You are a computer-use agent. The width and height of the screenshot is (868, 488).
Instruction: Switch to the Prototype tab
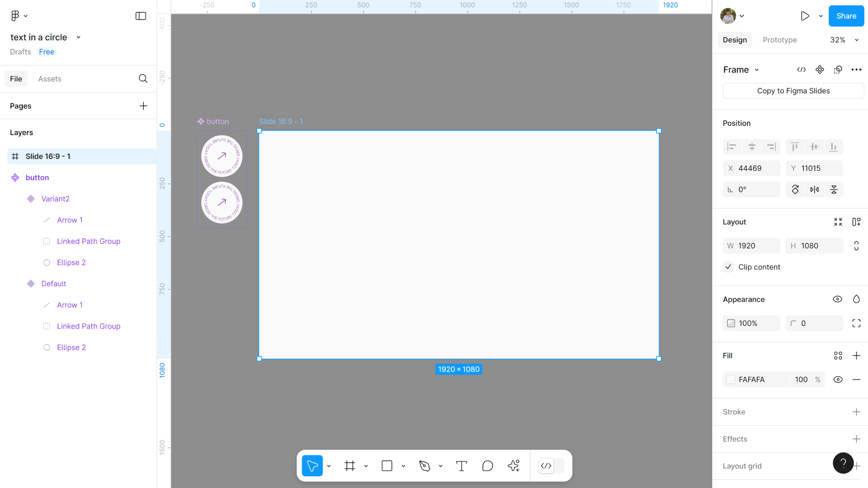click(780, 40)
